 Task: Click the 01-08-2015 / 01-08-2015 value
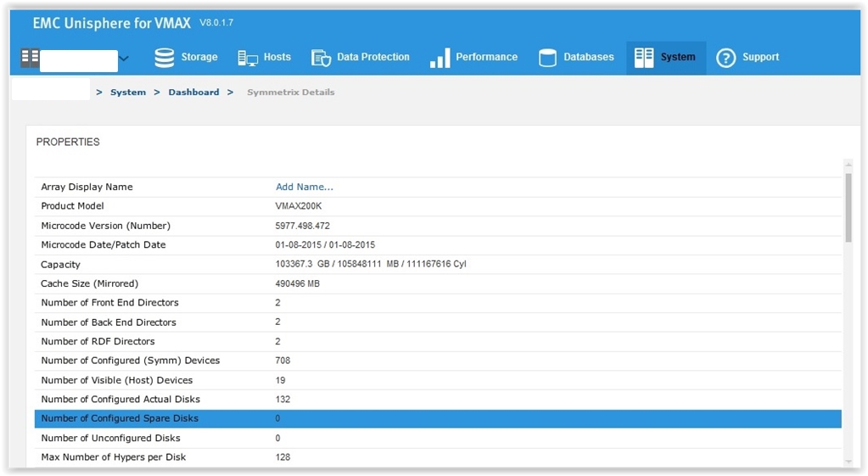pos(325,244)
